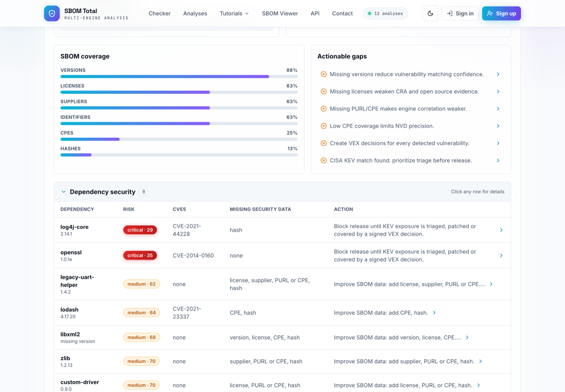Open openssl row details arrow

coord(501,255)
